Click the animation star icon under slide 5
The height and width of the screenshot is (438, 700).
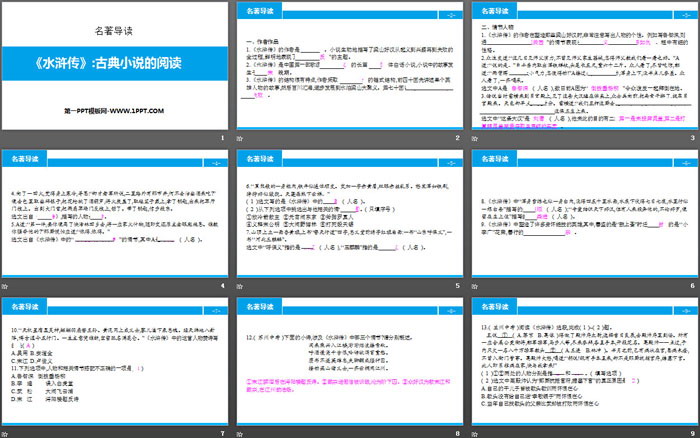coord(240,286)
